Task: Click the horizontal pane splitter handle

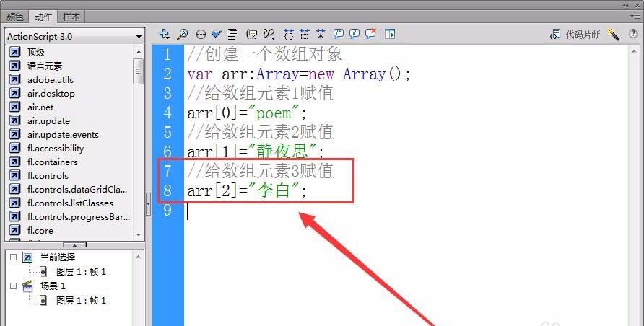Action: click(x=74, y=244)
